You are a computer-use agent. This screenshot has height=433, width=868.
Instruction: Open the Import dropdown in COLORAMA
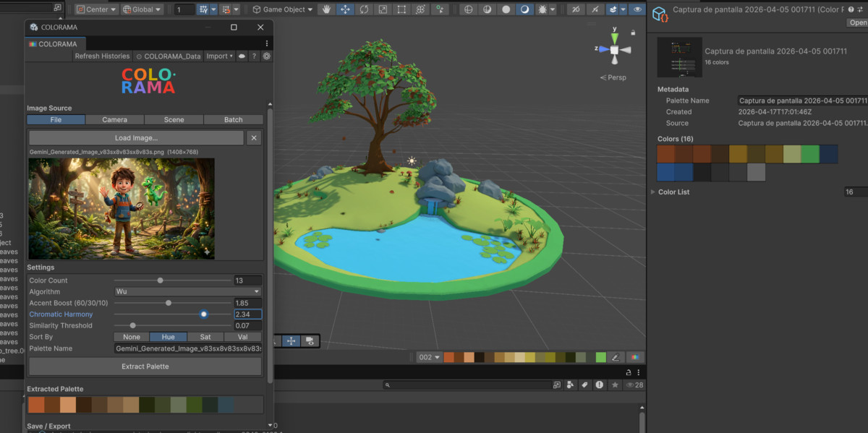coord(220,56)
